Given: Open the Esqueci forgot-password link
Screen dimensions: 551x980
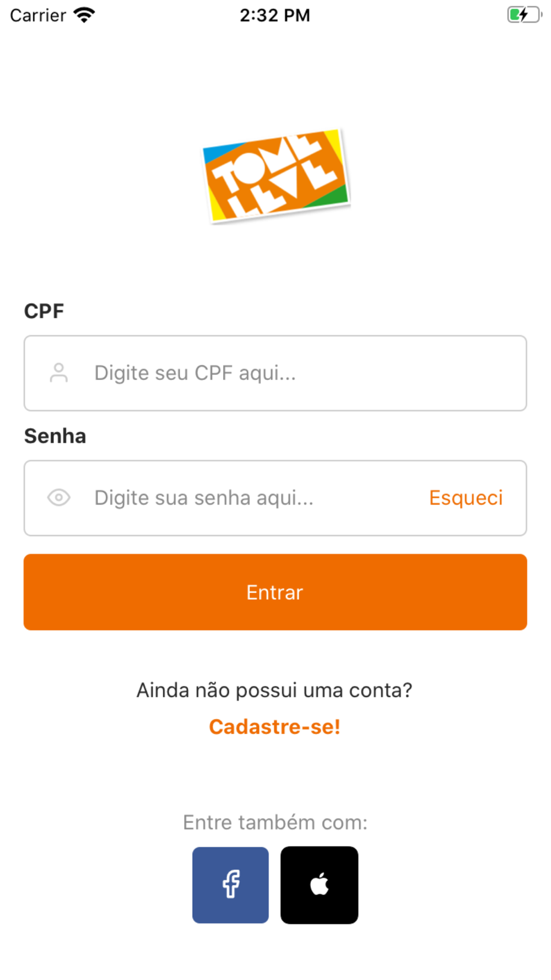Looking at the screenshot, I should click(x=466, y=498).
